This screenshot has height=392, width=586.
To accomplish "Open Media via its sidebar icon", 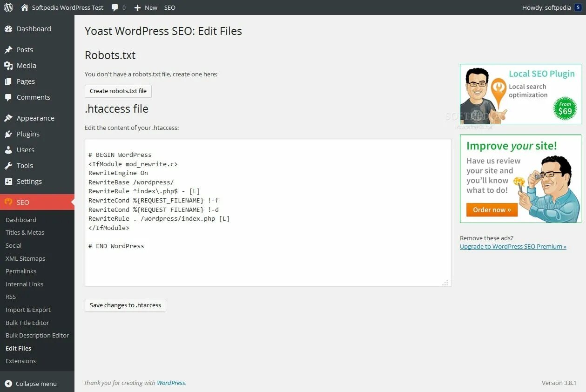I will pos(8,66).
